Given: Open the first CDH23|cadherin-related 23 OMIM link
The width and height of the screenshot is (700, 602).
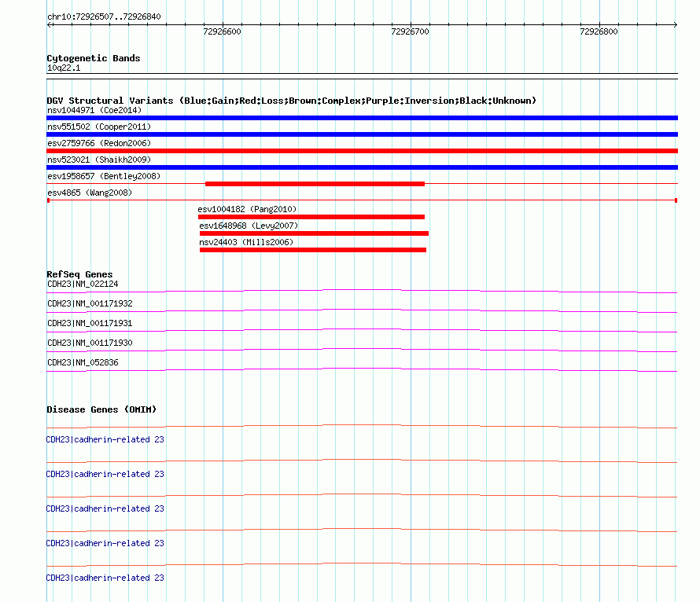Looking at the screenshot, I should click(x=105, y=439).
